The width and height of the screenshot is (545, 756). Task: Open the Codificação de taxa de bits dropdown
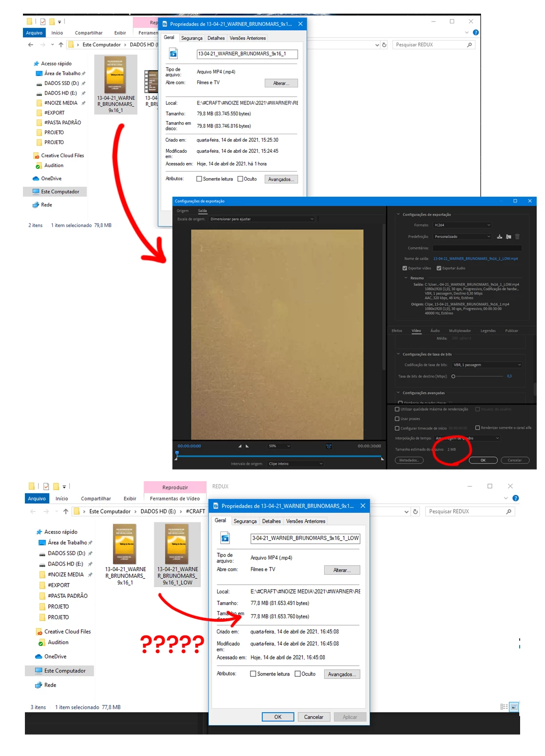click(x=487, y=365)
